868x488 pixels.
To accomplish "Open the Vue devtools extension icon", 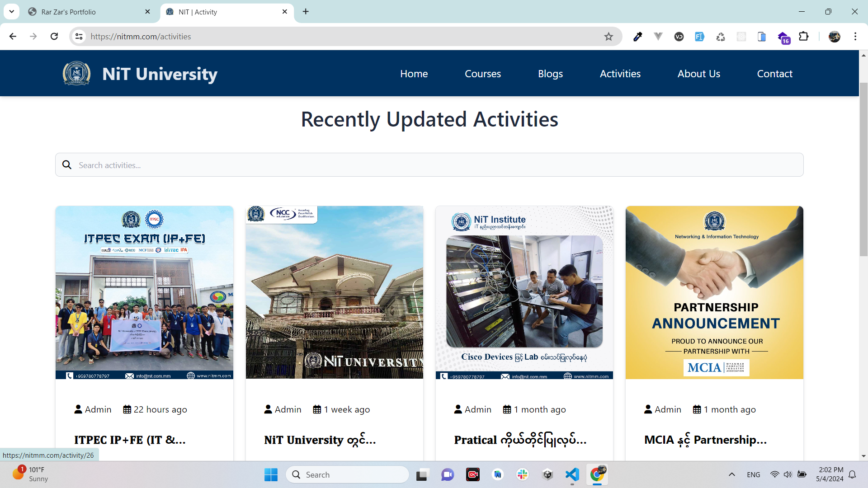I will click(x=658, y=37).
